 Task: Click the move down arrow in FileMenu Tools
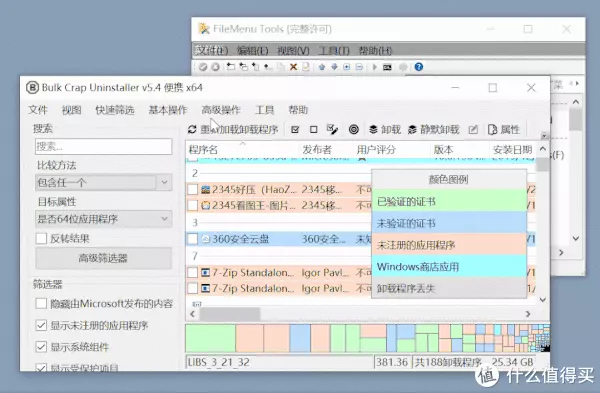coord(334,67)
